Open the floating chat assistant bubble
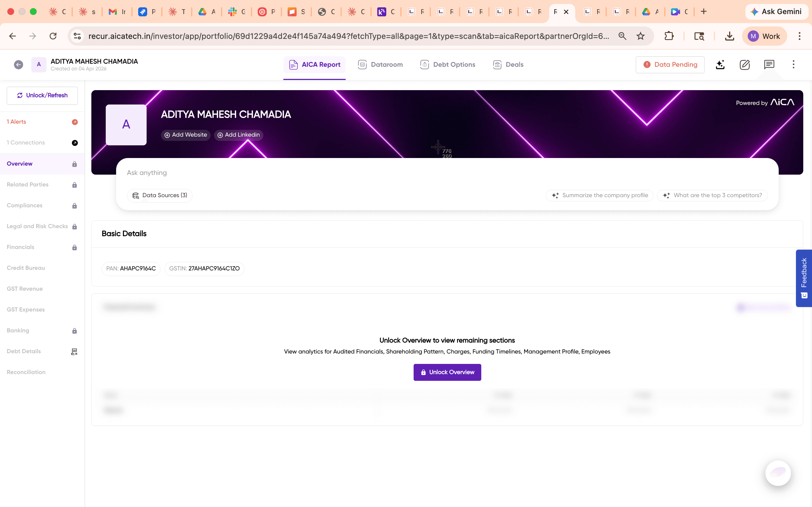This screenshot has width=812, height=507. pos(778,473)
